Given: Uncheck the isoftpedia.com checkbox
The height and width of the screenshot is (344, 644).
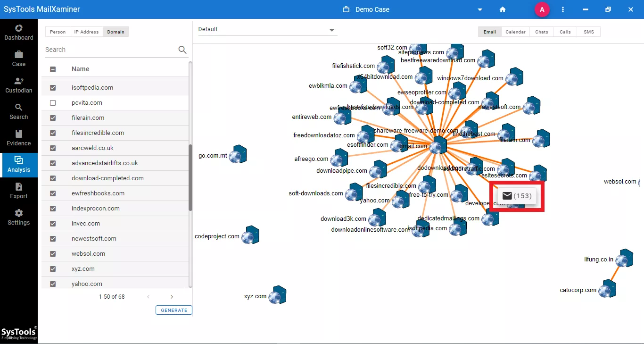Looking at the screenshot, I should (x=53, y=88).
